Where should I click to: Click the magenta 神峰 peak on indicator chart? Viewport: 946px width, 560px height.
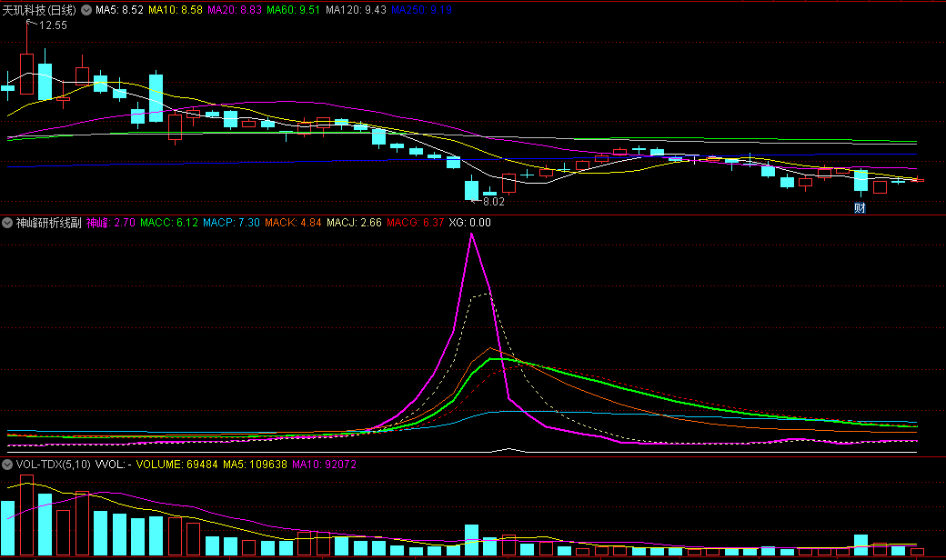click(471, 235)
